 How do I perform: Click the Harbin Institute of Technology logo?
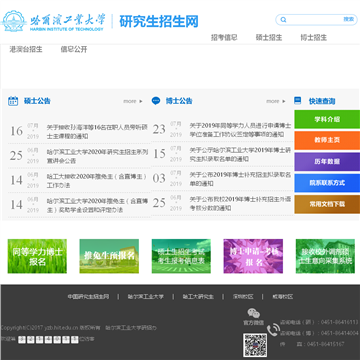tap(53, 21)
